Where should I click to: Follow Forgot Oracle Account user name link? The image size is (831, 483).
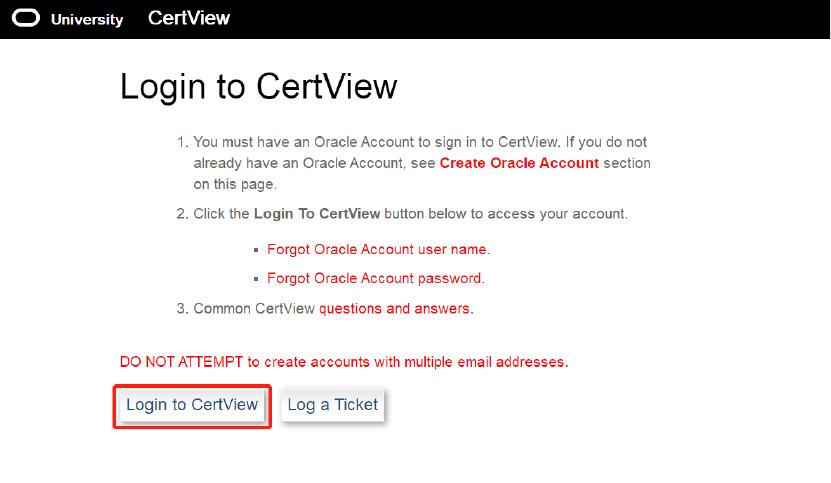[378, 250]
